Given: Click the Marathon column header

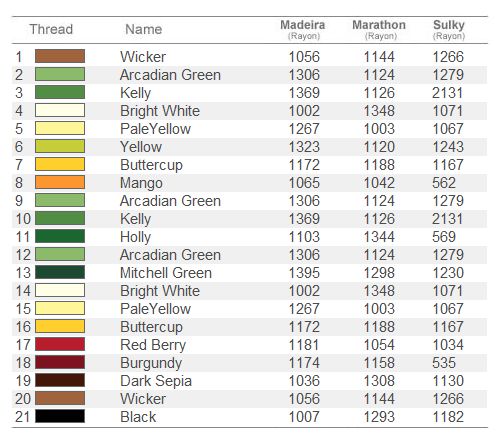Looking at the screenshot, I should (379, 29).
